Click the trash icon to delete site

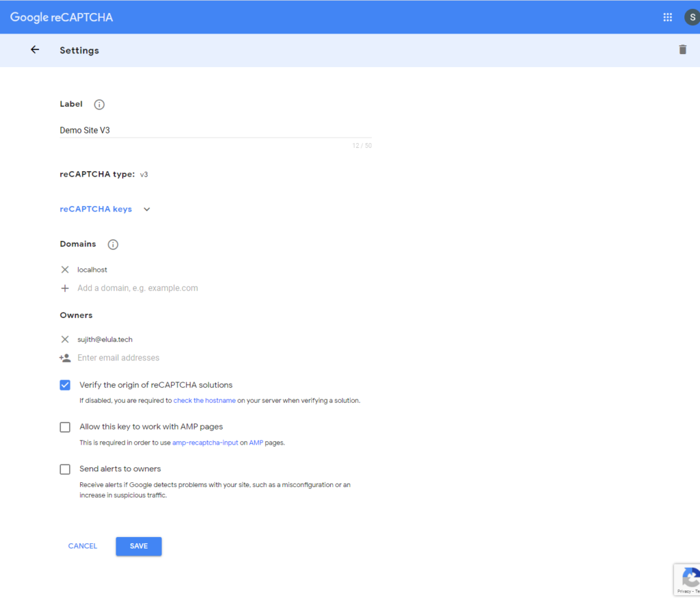(x=682, y=50)
